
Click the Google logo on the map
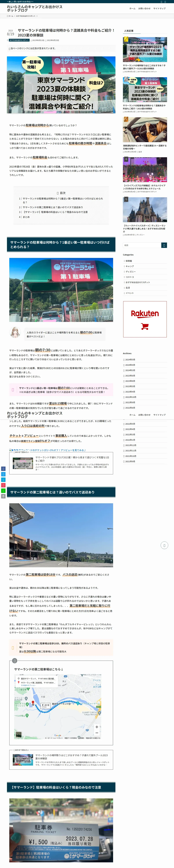(58, 736)
